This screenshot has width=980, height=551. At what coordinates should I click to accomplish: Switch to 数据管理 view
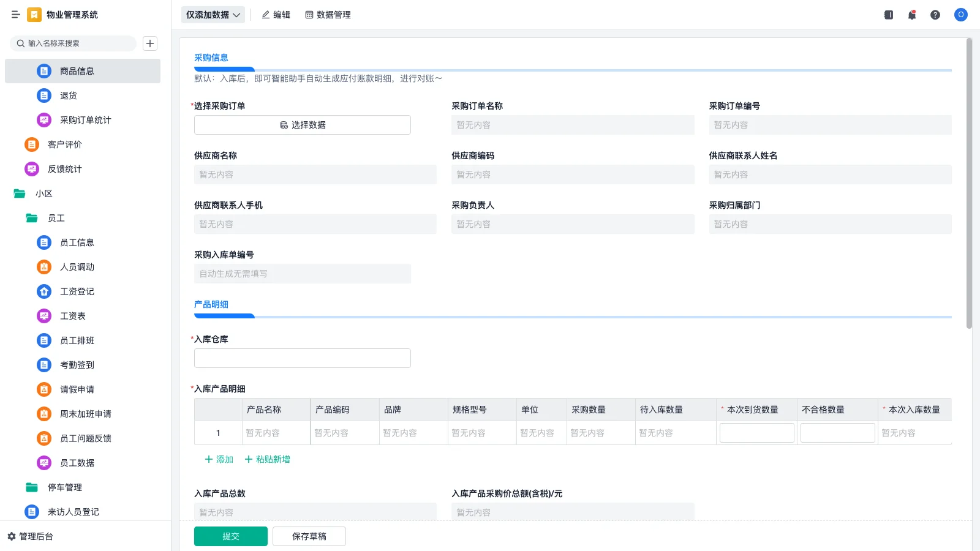328,15
